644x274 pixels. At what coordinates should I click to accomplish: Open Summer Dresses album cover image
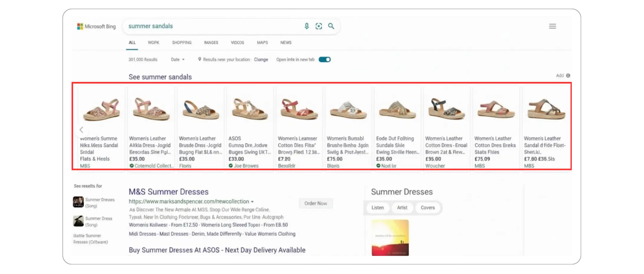point(390,237)
